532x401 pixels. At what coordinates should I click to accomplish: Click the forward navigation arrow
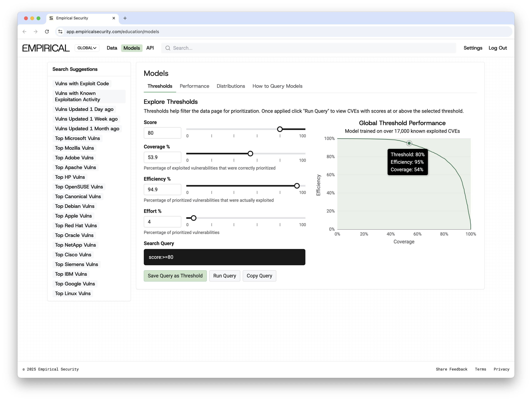36,32
